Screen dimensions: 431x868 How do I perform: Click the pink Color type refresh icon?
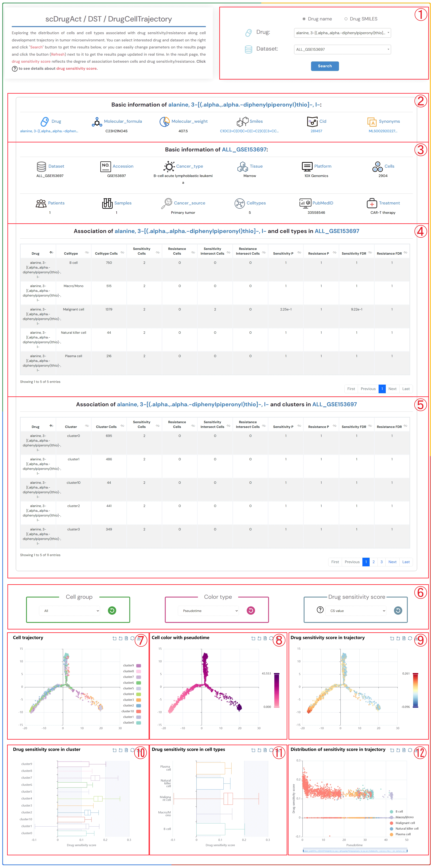tap(251, 610)
